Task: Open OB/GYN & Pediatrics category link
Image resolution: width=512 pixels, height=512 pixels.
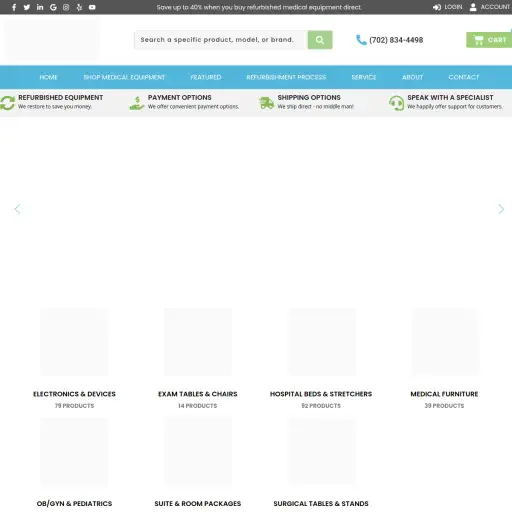Action: click(x=74, y=503)
